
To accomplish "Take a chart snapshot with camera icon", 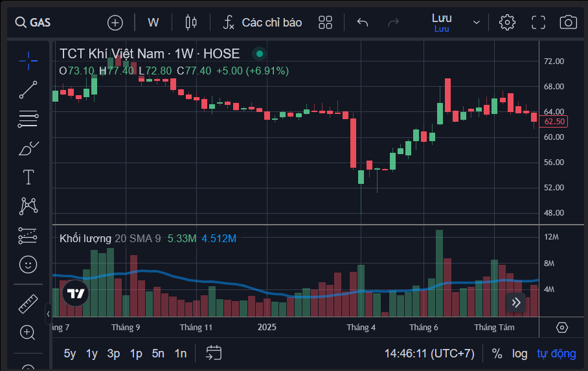I will coord(568,23).
